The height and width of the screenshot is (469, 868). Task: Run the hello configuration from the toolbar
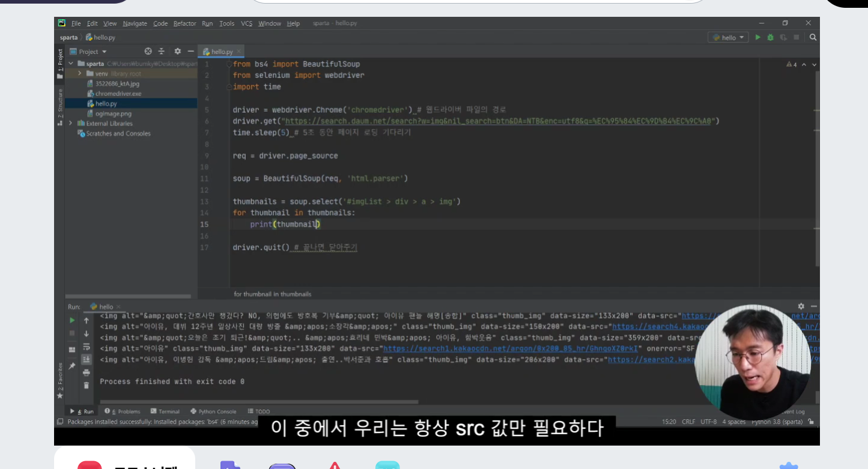point(758,37)
